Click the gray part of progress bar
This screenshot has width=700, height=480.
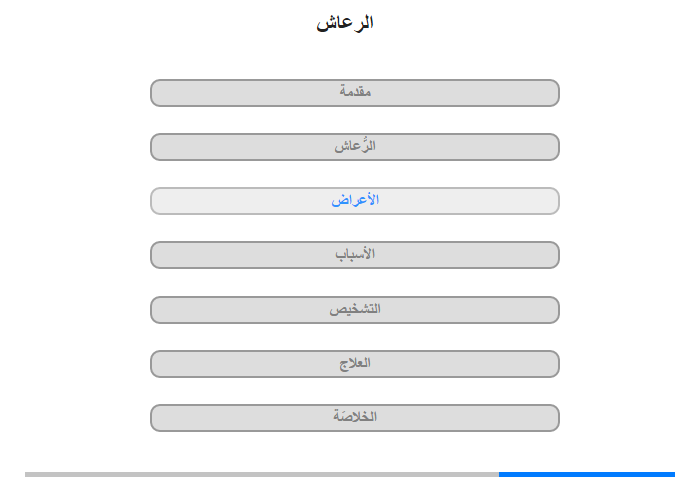coord(260,474)
